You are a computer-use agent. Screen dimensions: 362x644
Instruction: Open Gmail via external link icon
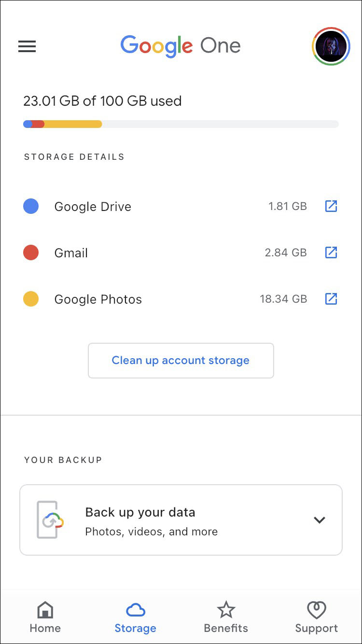click(331, 252)
